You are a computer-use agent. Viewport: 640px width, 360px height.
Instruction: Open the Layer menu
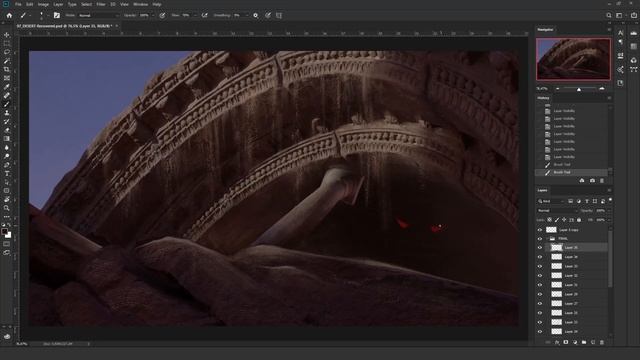58,4
